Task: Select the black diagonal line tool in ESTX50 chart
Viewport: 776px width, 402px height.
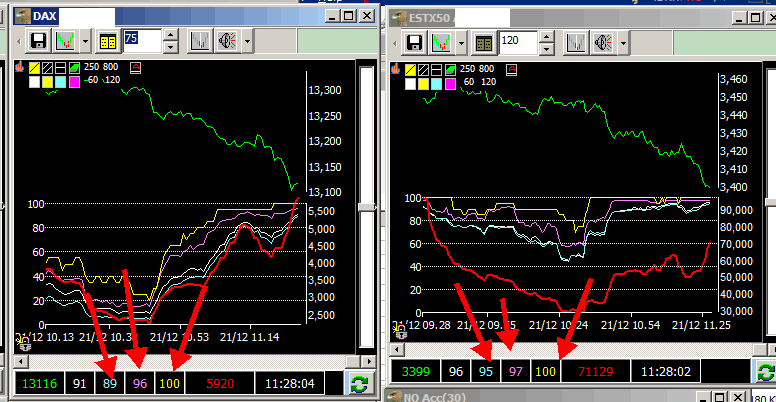Action: click(x=424, y=70)
